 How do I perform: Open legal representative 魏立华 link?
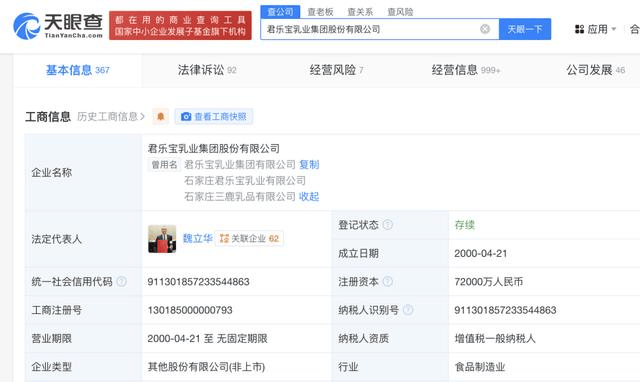[198, 238]
